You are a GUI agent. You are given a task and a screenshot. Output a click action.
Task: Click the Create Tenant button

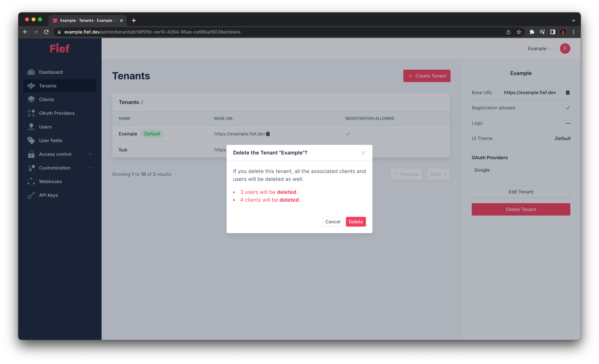coord(427,76)
